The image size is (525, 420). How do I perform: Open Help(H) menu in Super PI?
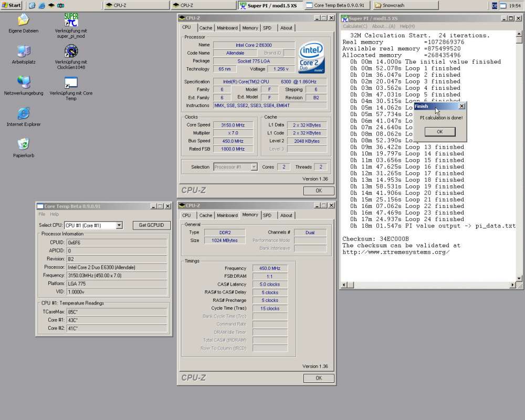click(407, 26)
